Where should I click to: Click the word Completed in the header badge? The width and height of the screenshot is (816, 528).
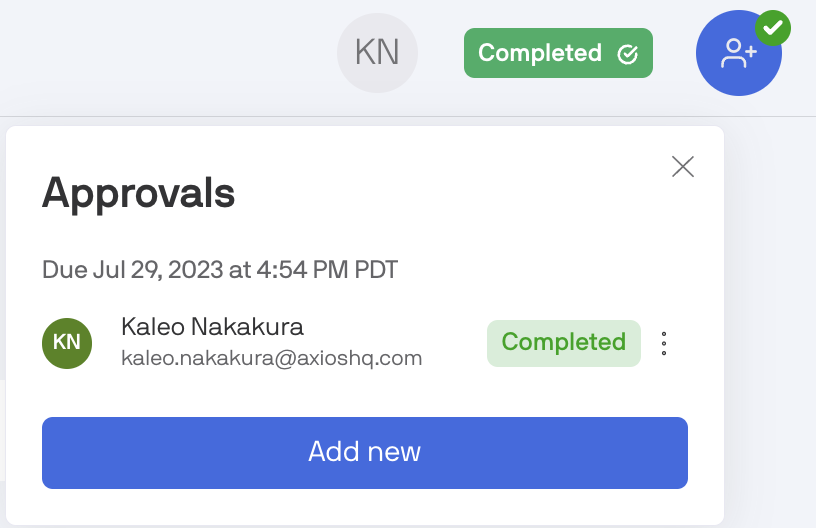tap(540, 53)
